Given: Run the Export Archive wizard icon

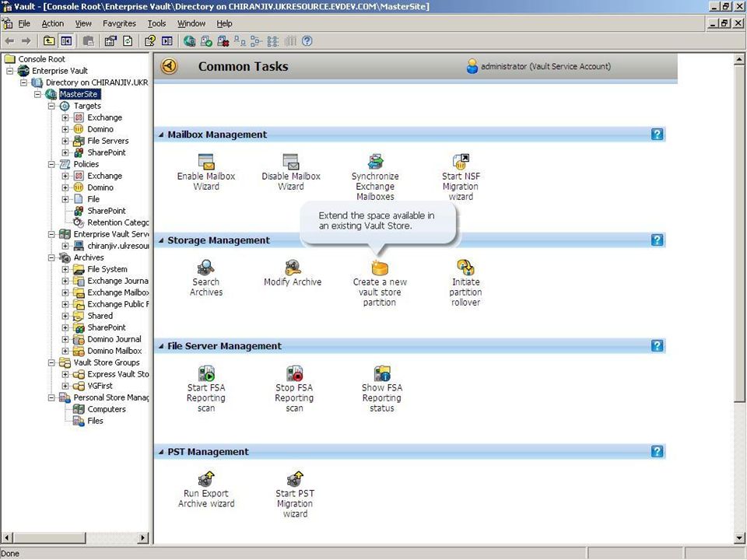Looking at the screenshot, I should point(206,479).
